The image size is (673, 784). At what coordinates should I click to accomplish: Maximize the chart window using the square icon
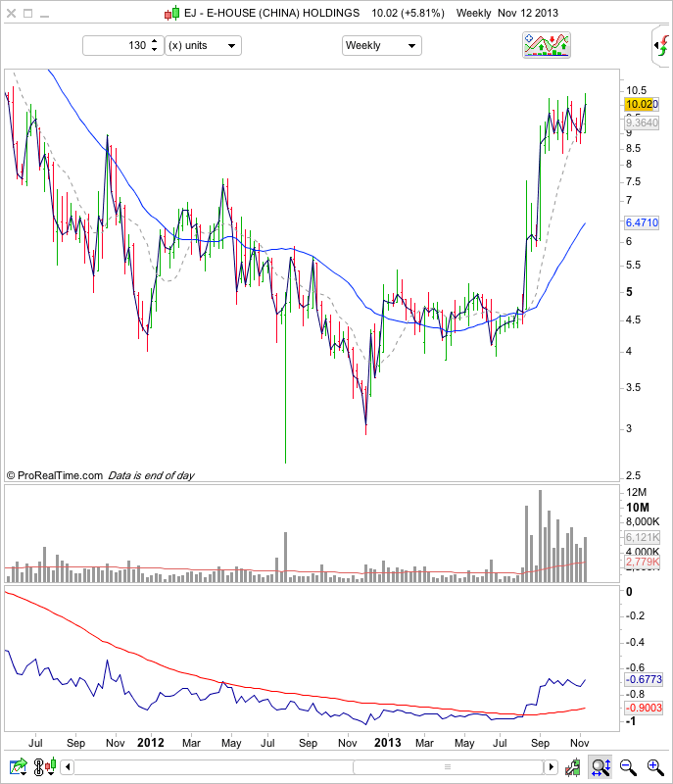tap(28, 14)
